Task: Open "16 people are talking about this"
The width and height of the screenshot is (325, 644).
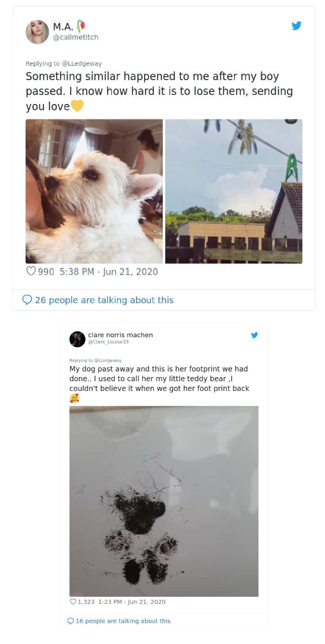Action: click(x=123, y=621)
